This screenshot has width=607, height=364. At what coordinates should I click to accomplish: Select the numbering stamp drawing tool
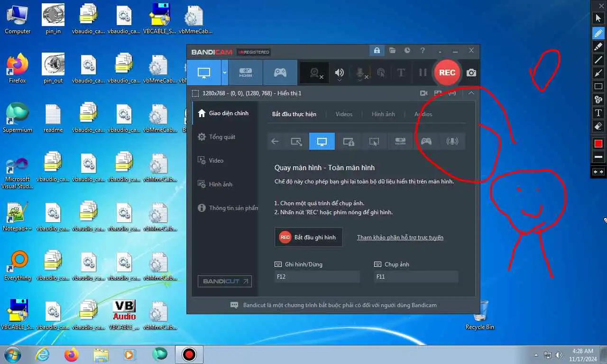click(x=598, y=100)
